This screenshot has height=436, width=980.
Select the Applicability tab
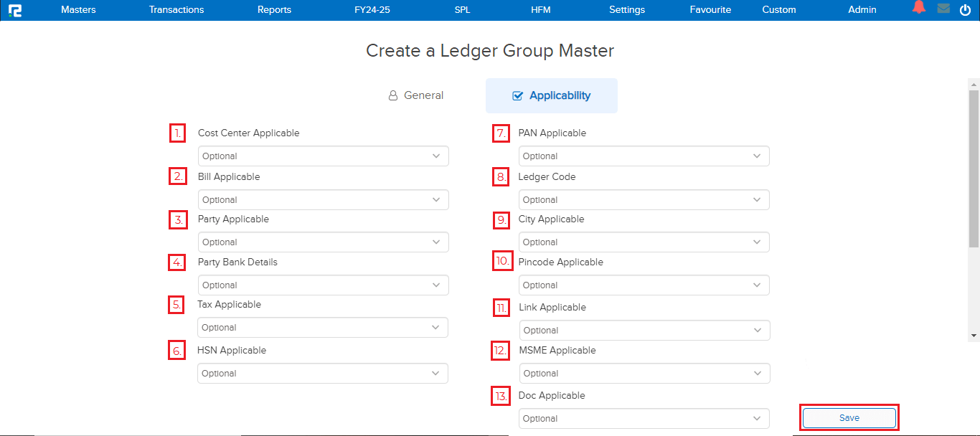click(x=551, y=95)
